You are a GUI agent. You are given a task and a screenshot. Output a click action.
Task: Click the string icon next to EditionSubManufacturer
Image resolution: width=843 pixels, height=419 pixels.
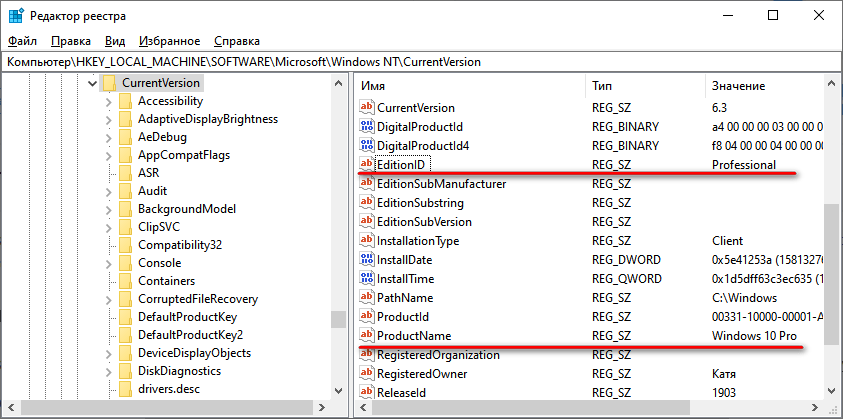point(367,183)
